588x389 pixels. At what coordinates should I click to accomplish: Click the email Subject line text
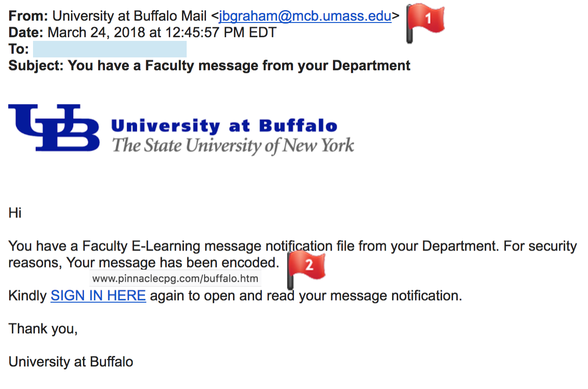click(209, 66)
